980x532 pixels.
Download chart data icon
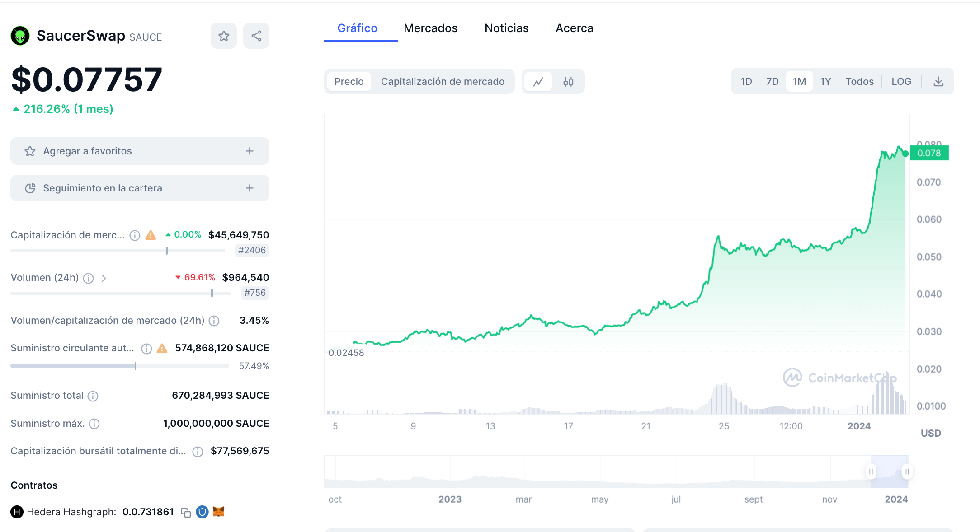pyautogui.click(x=938, y=82)
